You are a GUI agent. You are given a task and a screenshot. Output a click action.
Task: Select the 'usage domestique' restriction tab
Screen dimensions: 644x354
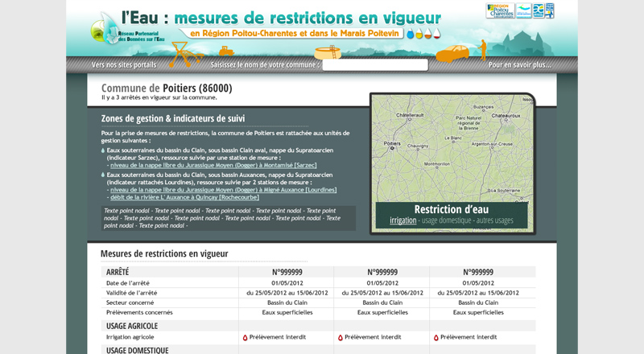[x=447, y=220]
